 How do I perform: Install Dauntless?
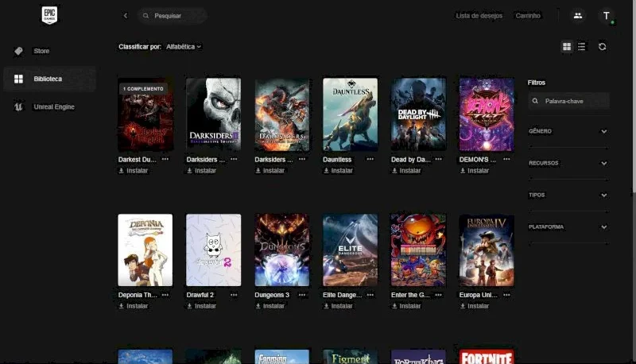pyautogui.click(x=338, y=171)
